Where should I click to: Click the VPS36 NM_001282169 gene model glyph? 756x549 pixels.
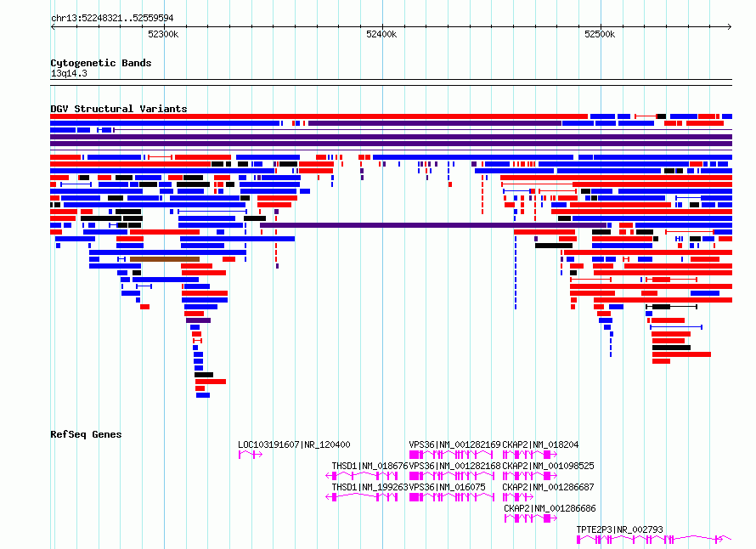click(x=451, y=455)
